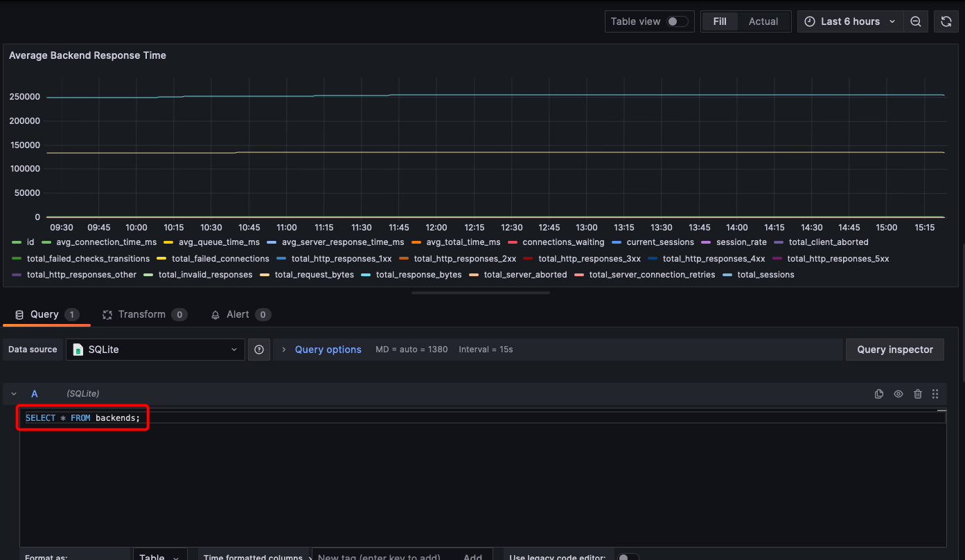Switch to Transform tab
This screenshot has width=965, height=560.
[x=144, y=314]
